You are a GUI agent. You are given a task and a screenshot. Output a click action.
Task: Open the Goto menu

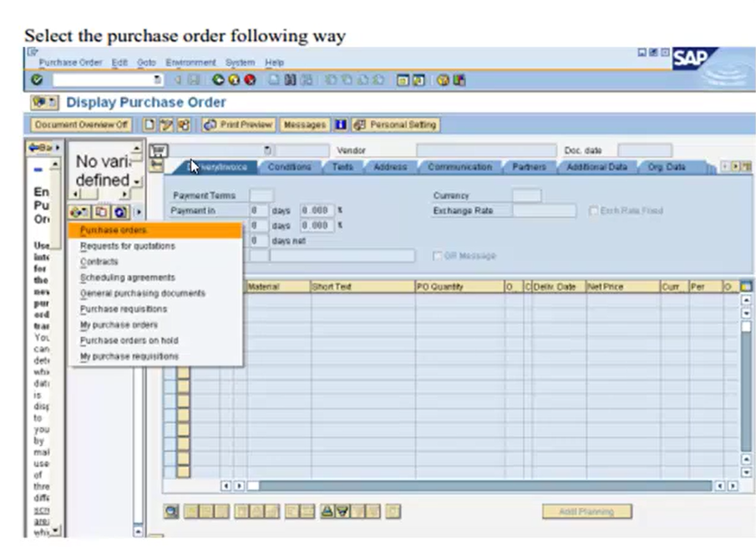146,63
